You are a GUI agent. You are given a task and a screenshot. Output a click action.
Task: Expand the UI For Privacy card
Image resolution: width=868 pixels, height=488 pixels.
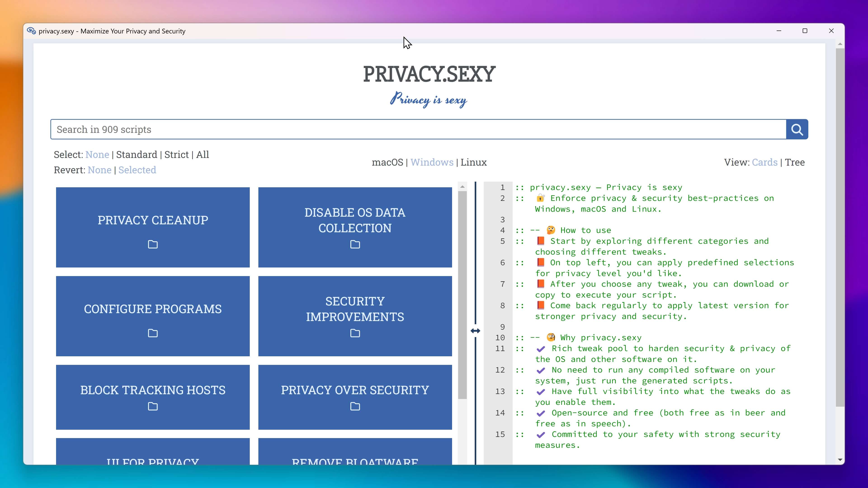(153, 452)
